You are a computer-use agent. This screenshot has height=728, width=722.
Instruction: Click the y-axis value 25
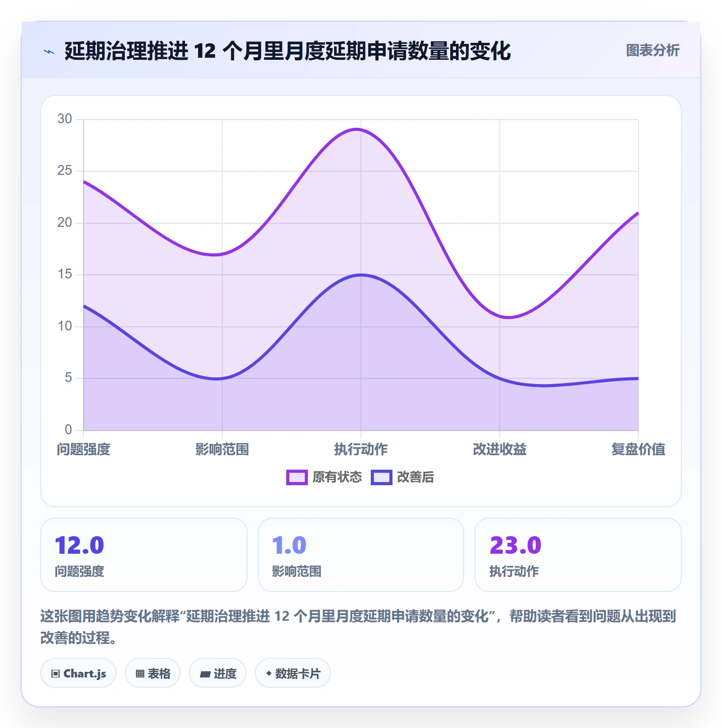tap(64, 171)
